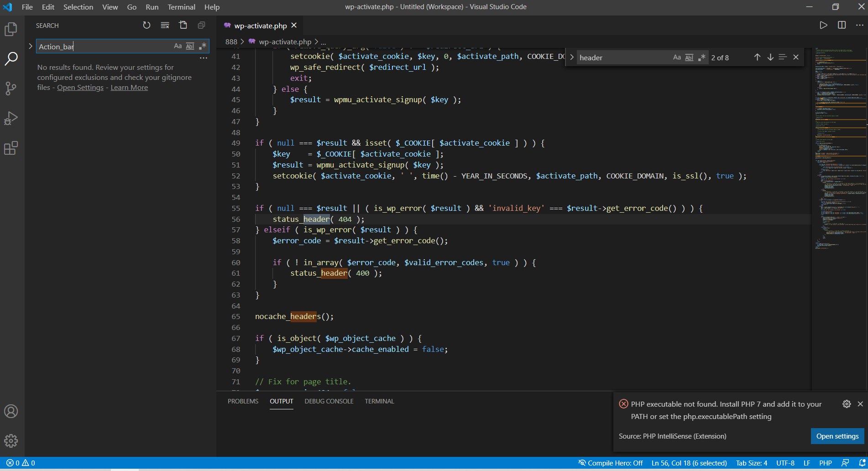Change UTF-8 file encoding

(x=785, y=463)
